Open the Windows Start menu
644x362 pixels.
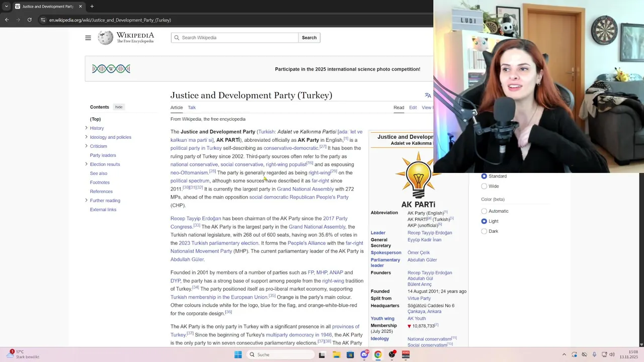click(x=238, y=354)
